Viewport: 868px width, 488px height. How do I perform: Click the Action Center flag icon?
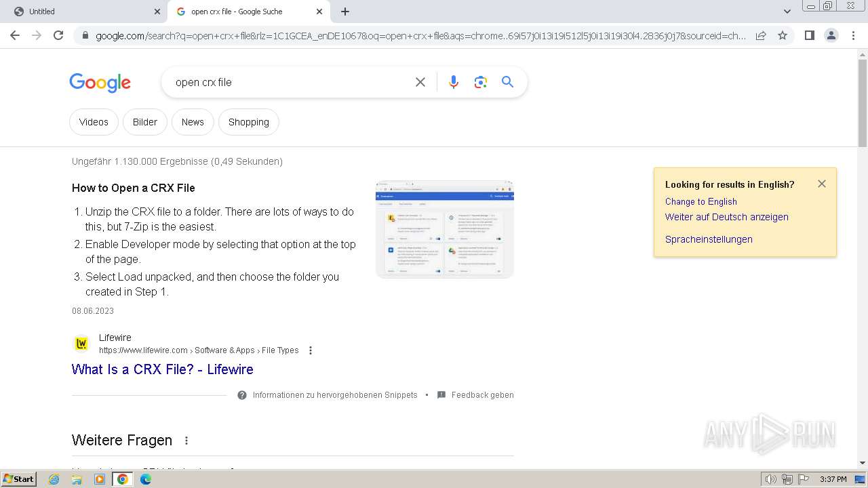(804, 479)
